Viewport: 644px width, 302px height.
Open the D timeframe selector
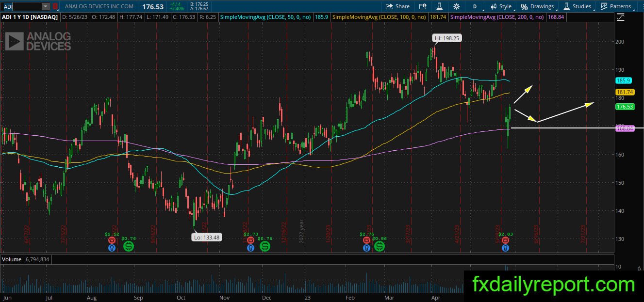pos(475,6)
